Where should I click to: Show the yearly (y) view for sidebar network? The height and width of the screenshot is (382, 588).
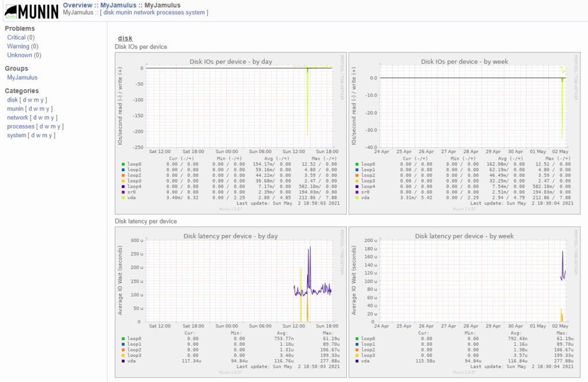(52, 117)
